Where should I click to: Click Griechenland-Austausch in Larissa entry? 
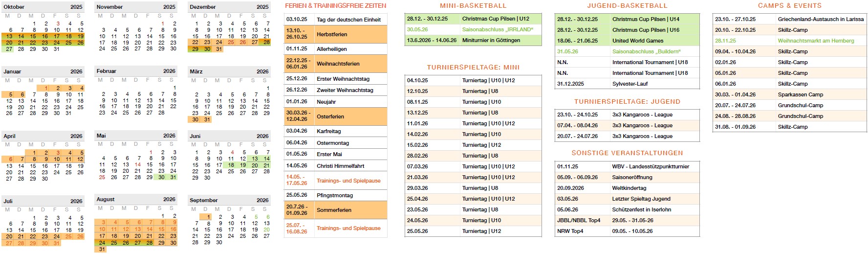[821, 19]
